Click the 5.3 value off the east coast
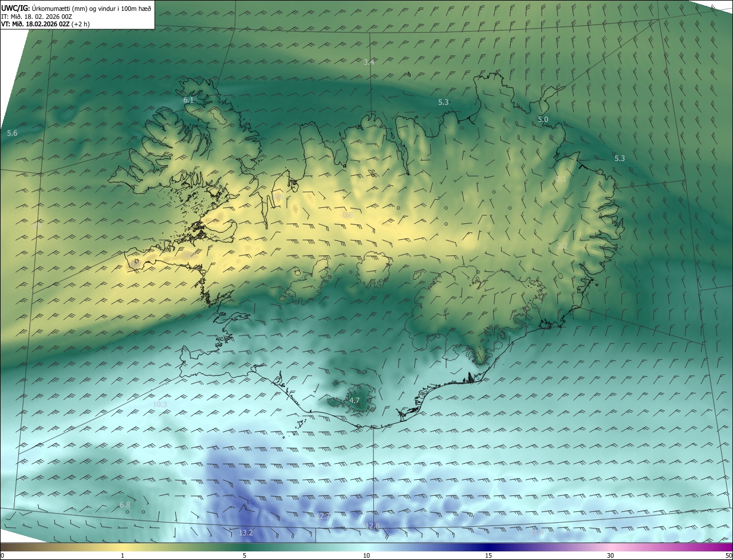The width and height of the screenshot is (733, 560). click(x=620, y=159)
